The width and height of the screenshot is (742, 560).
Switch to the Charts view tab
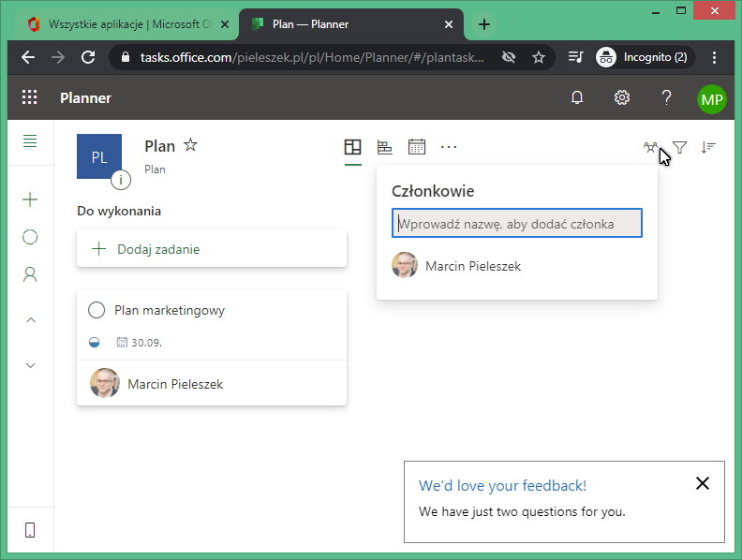[384, 147]
